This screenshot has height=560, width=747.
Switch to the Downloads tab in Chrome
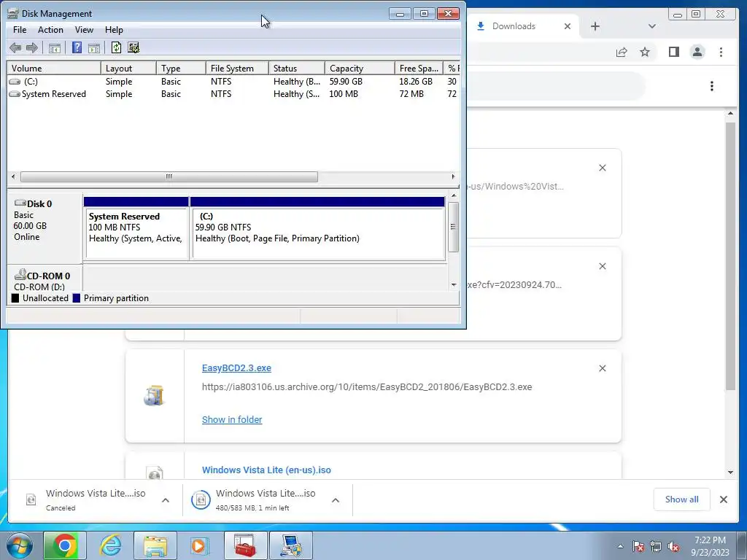[514, 26]
